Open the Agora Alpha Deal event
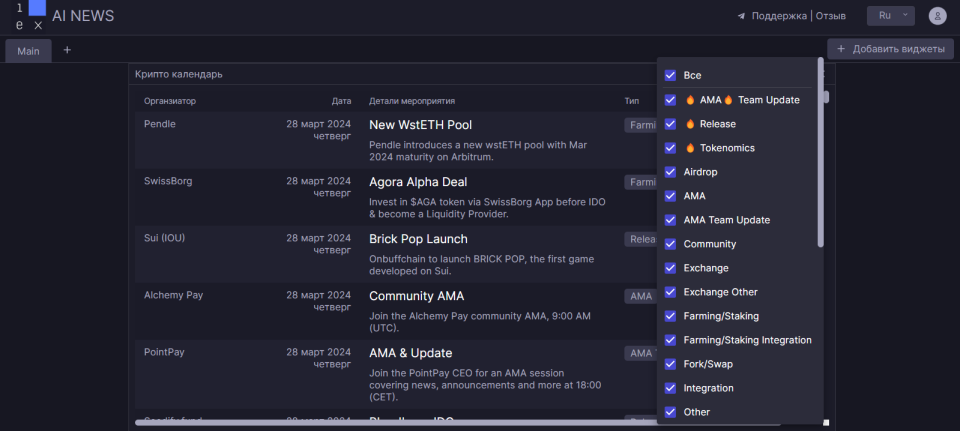960x431 pixels. pos(418,182)
